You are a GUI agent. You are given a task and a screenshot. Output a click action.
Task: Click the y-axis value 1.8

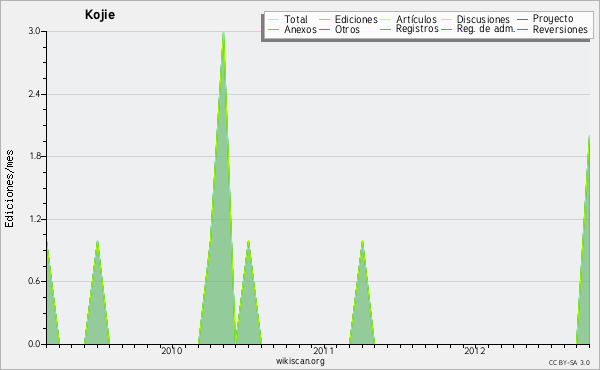tap(34, 156)
